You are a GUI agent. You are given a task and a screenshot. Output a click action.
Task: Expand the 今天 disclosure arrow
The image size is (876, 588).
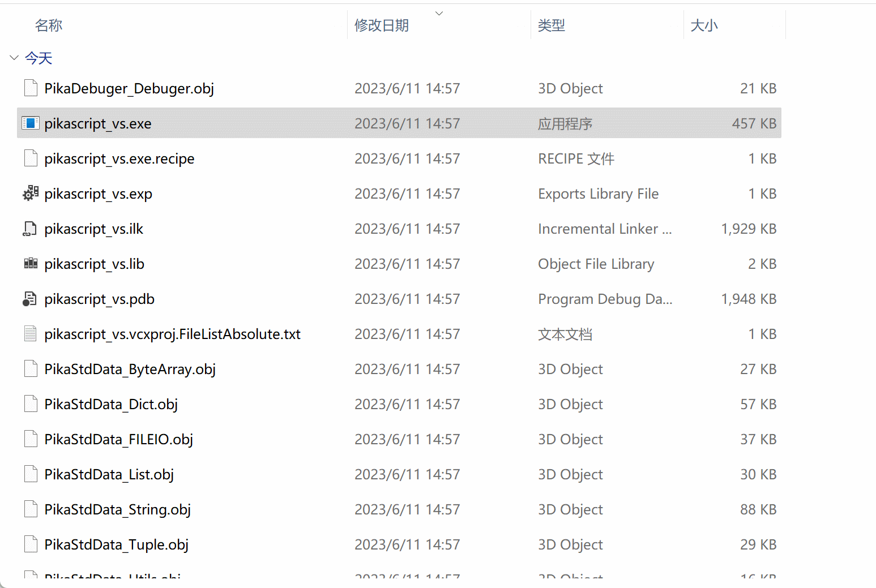tap(14, 57)
